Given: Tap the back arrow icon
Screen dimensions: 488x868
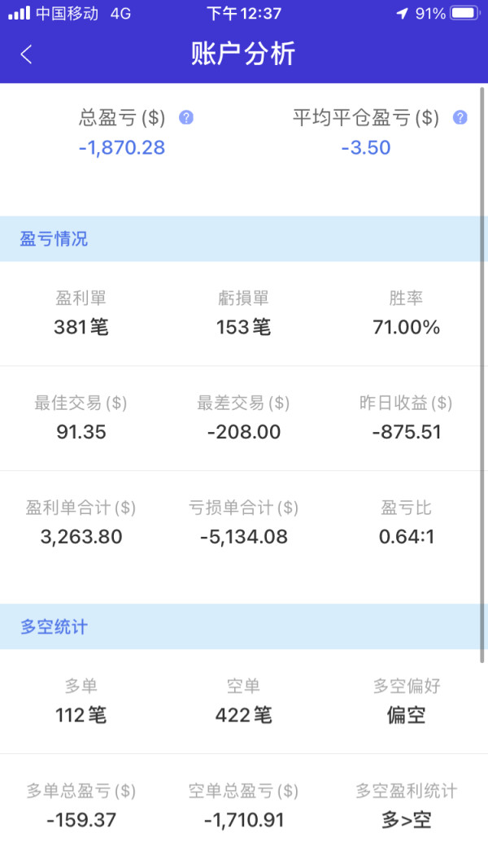Looking at the screenshot, I should click(x=27, y=55).
